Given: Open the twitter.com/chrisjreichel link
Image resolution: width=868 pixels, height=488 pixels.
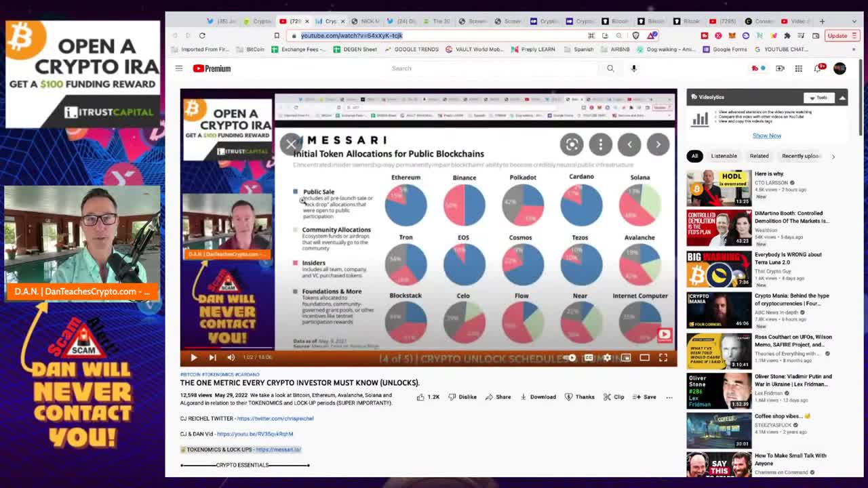Looking at the screenshot, I should pyautogui.click(x=275, y=418).
